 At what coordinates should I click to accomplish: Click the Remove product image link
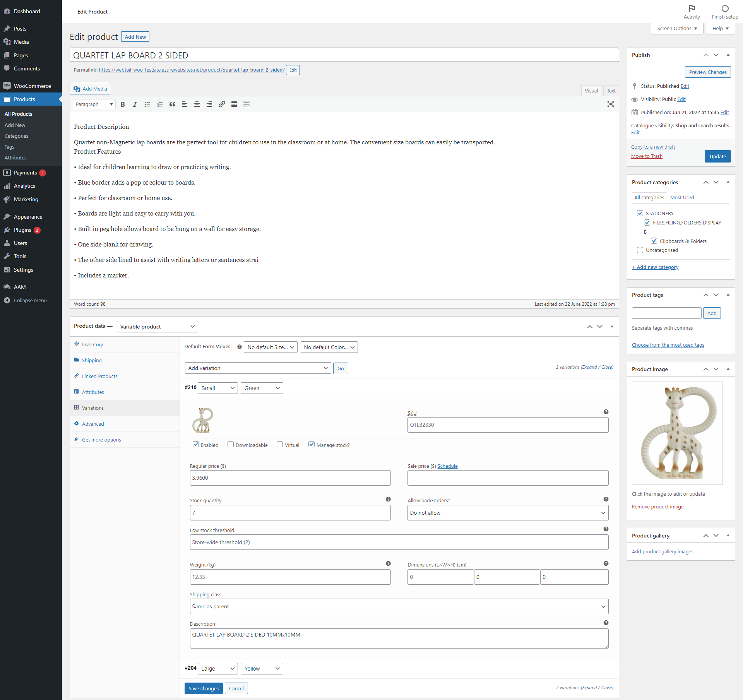657,507
